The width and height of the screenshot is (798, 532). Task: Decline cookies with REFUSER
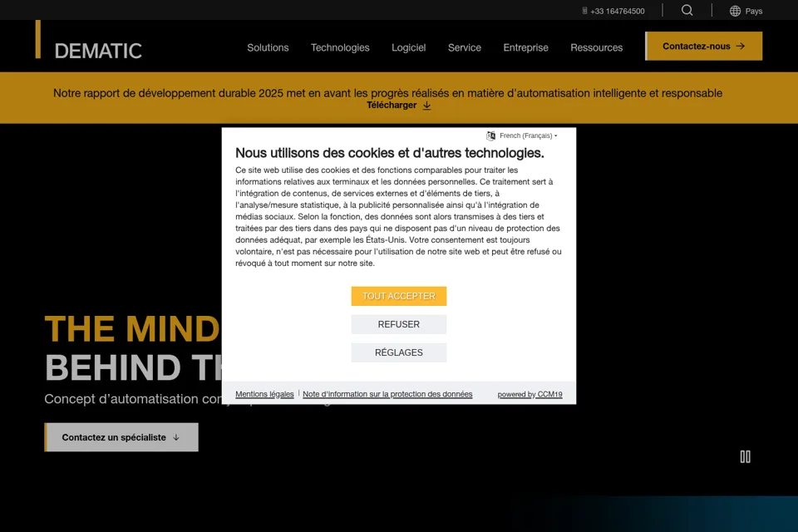click(x=398, y=324)
